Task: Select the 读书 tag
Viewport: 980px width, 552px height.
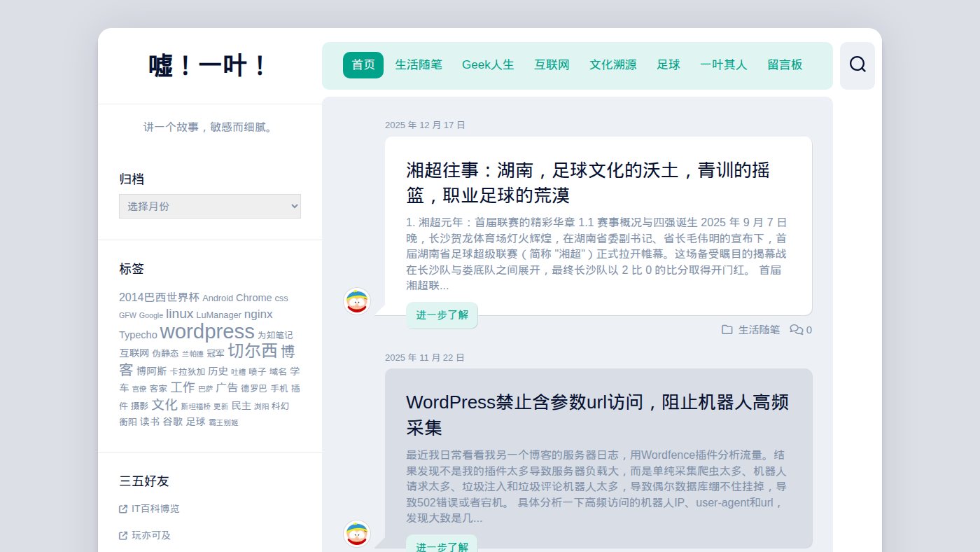Action: coord(150,422)
